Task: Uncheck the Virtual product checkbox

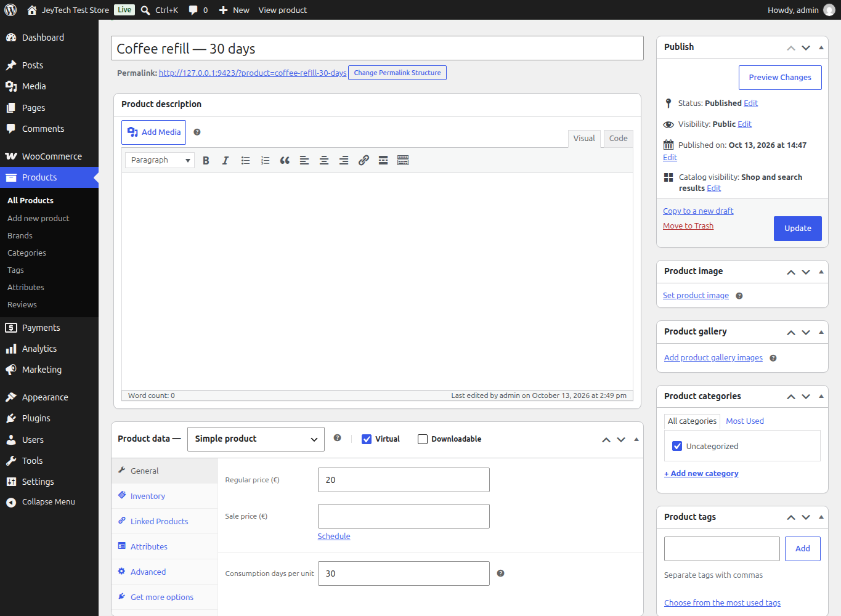Action: click(x=367, y=439)
